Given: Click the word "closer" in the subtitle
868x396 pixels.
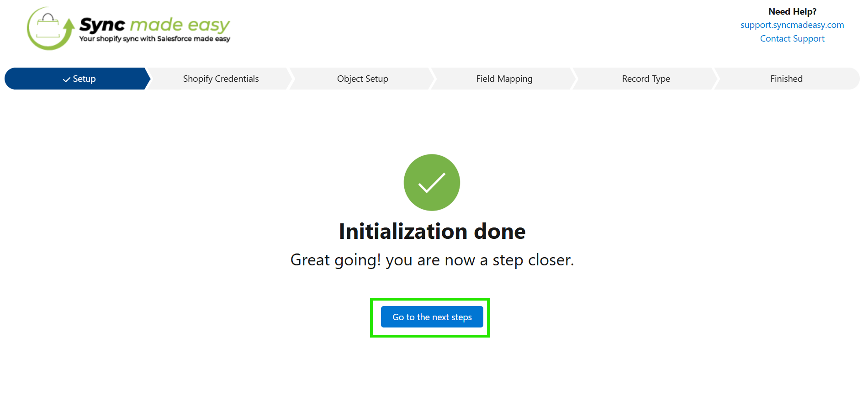Looking at the screenshot, I should click(x=550, y=260).
